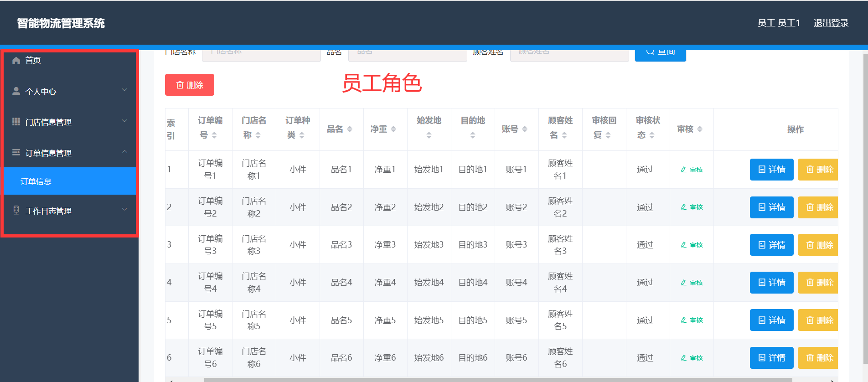
Task: Click the 员工 员工1 user label
Action: 779,23
